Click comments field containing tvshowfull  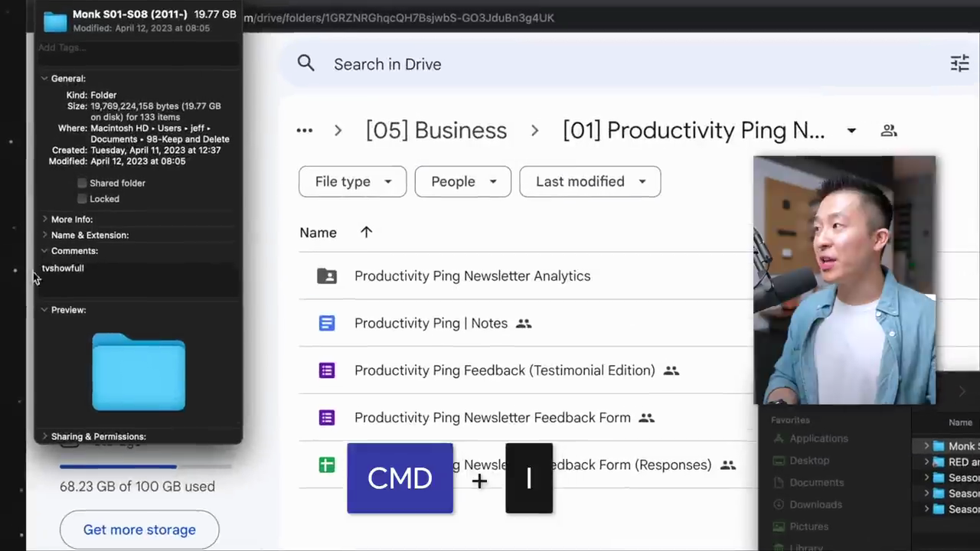coord(138,279)
